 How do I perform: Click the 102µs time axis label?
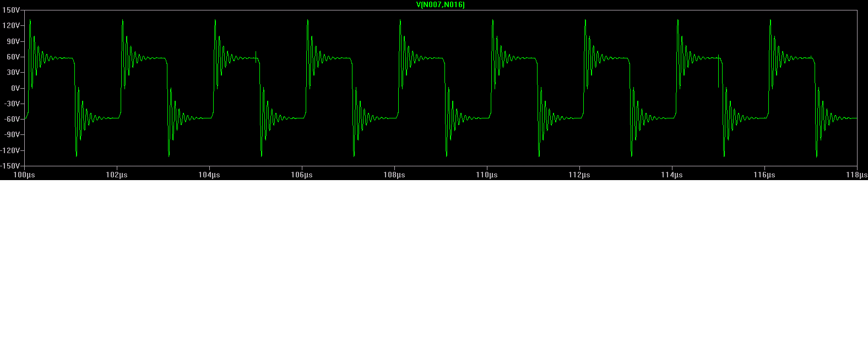[x=117, y=175]
